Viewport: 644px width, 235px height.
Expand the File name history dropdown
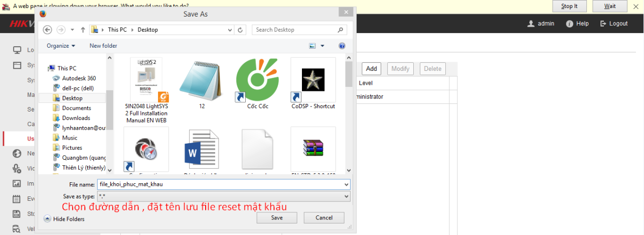(347, 184)
